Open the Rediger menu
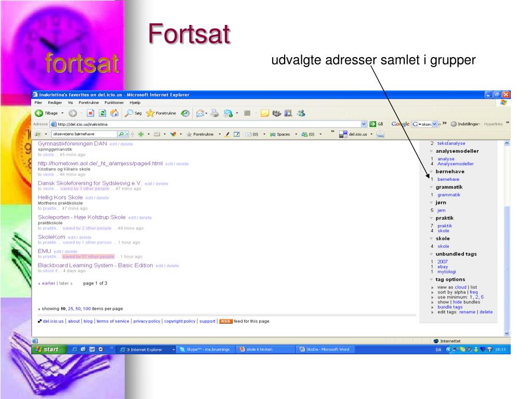This screenshot has height=399, width=532. pos(55,102)
